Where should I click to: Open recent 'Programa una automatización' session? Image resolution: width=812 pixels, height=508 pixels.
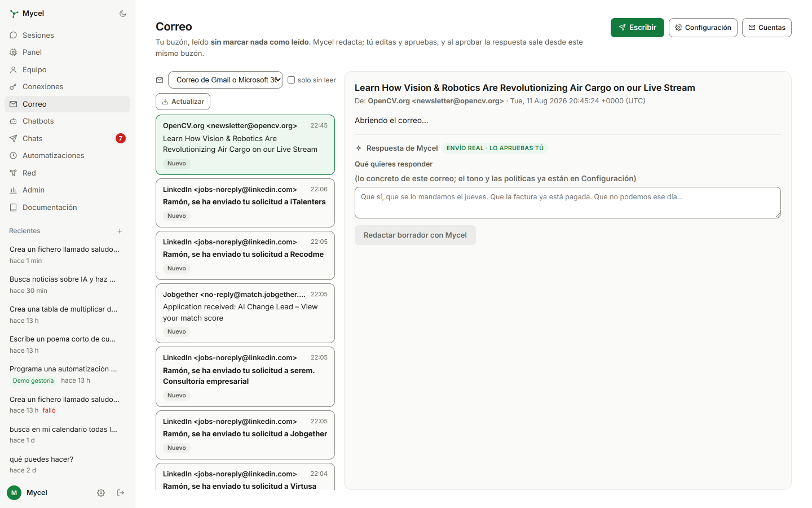pos(68,374)
